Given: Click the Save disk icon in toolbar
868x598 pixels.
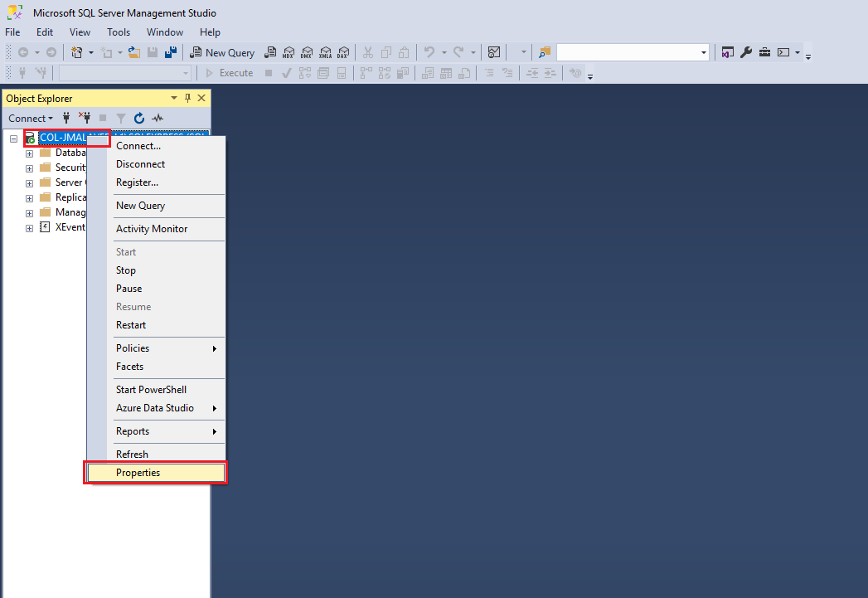Looking at the screenshot, I should (153, 52).
